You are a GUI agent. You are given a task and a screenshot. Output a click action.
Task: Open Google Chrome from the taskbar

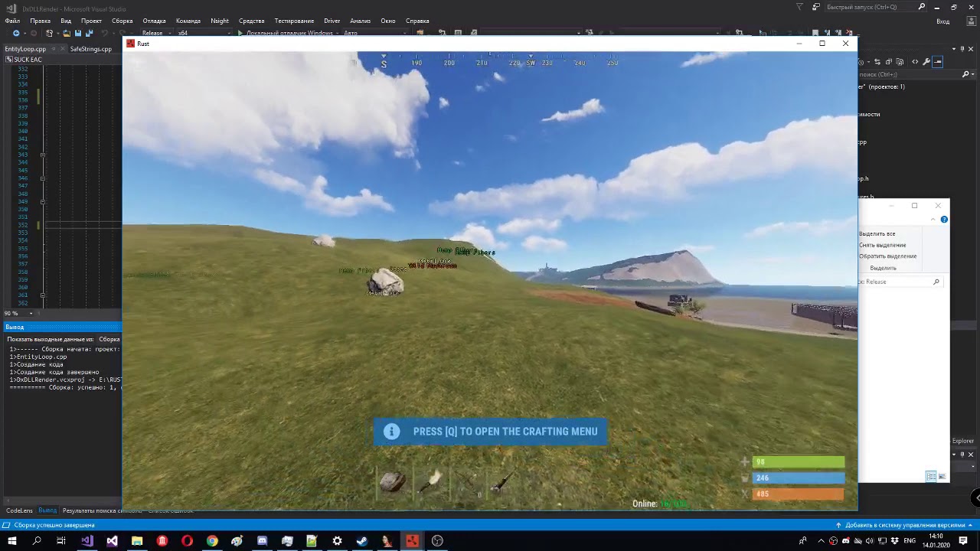(x=212, y=541)
